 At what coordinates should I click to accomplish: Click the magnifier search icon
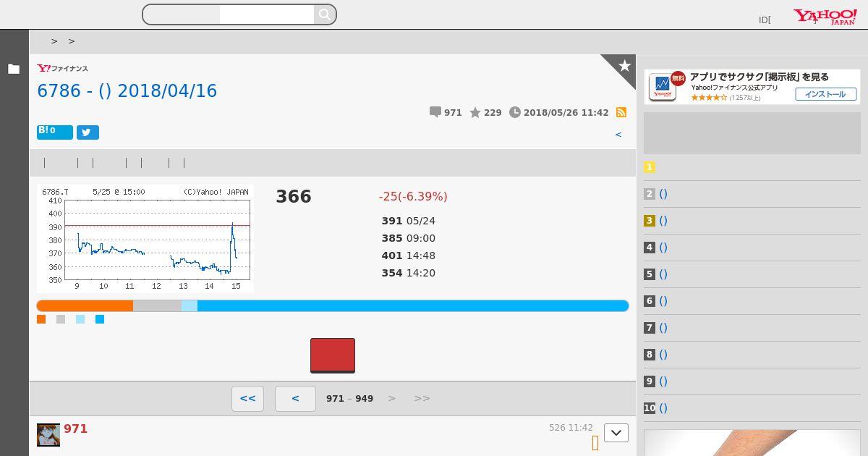coord(325,14)
